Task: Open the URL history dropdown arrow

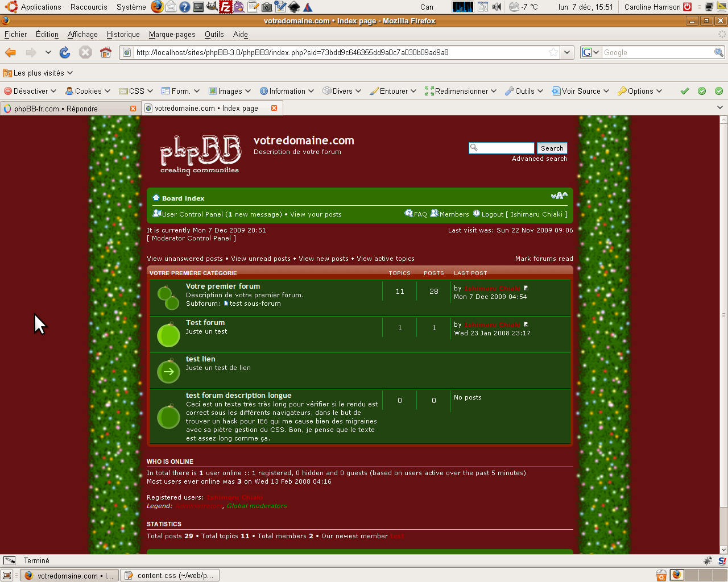Action: point(567,52)
